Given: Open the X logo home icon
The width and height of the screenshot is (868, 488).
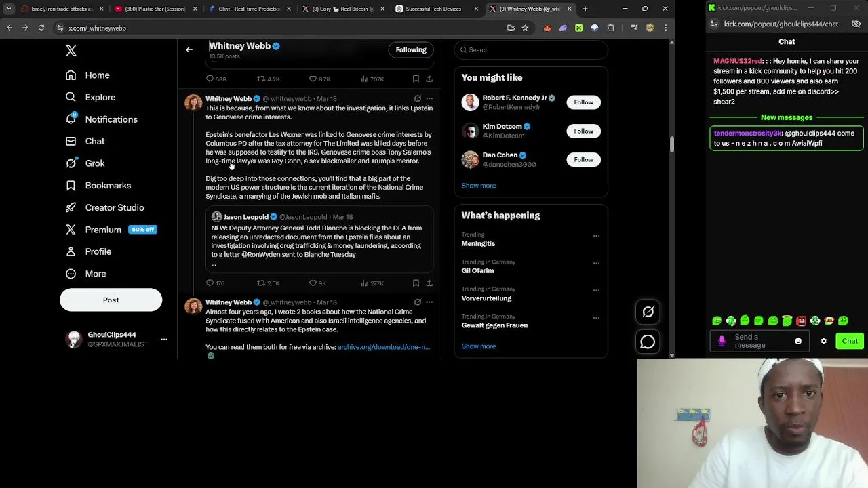Looking at the screenshot, I should click(71, 51).
